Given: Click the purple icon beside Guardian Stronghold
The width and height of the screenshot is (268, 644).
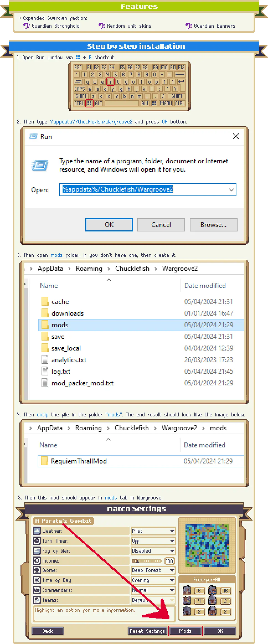Looking at the screenshot, I should [x=26, y=26].
